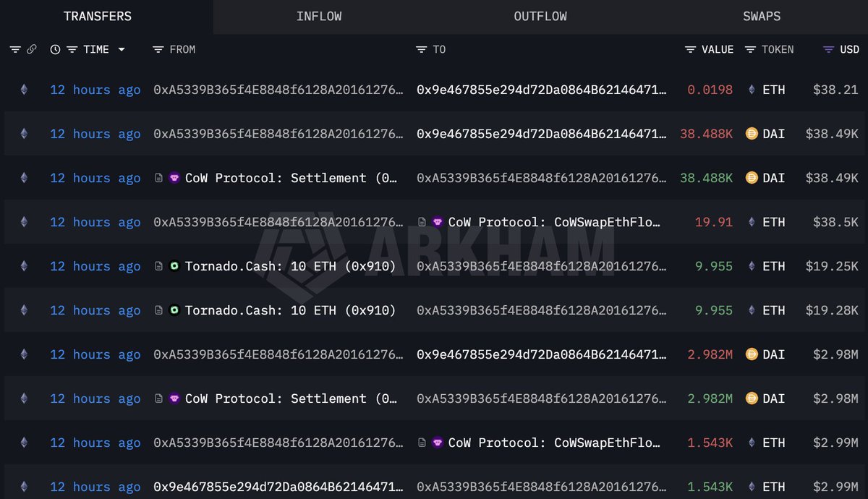
Task: Click the CoW Protocol icon in 19.91 ETH row
Action: click(x=438, y=223)
